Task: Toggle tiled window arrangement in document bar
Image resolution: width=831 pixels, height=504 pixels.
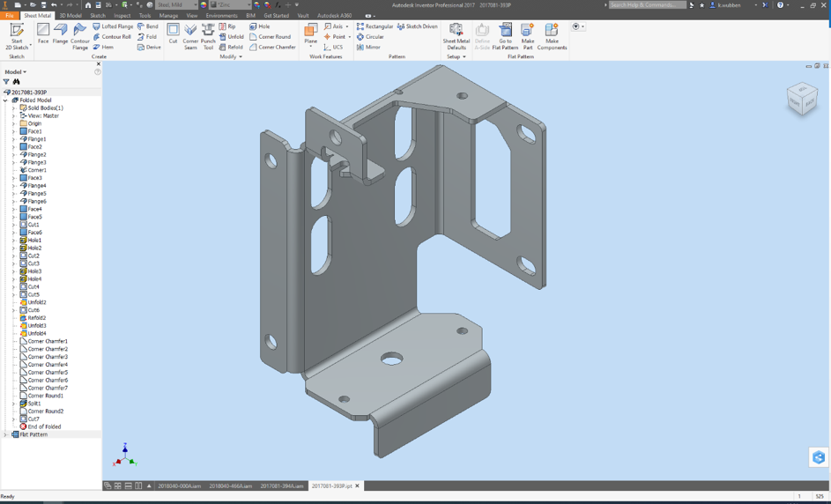Action: (117, 485)
